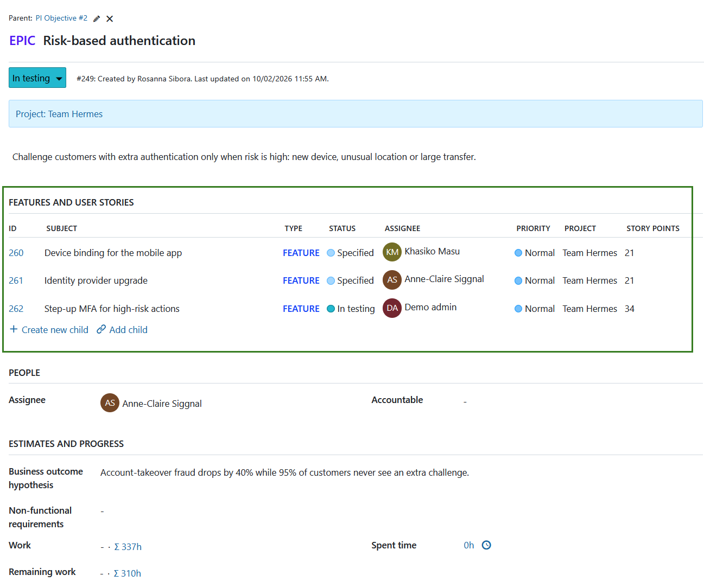
Task: Click the FEATURE type in row 260
Action: (x=301, y=253)
